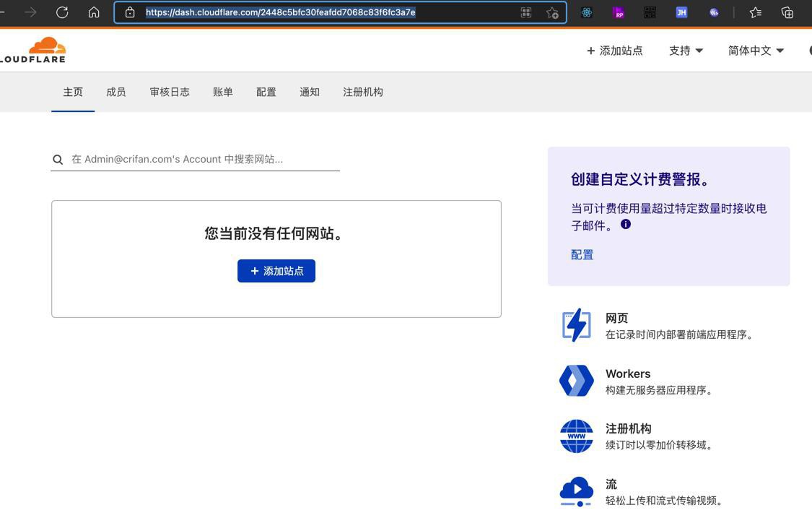This screenshot has width=812, height=518.
Task: Go to the browser home page icon
Action: pyautogui.click(x=94, y=12)
